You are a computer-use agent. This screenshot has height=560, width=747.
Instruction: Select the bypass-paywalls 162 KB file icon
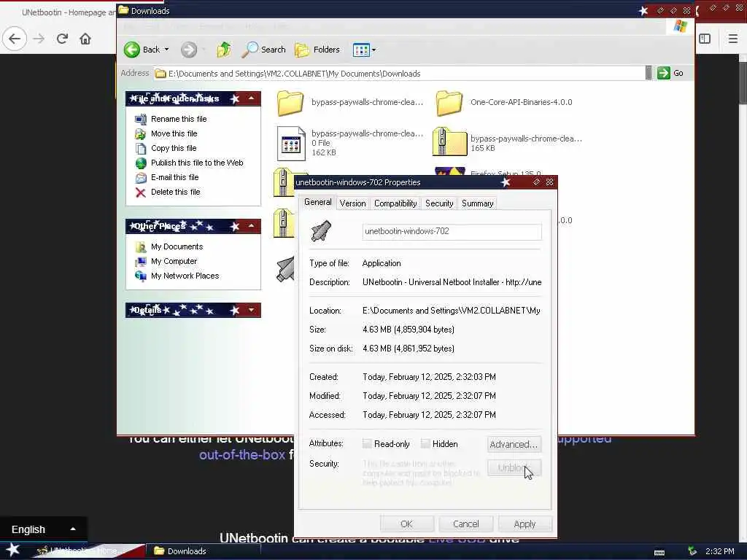coord(291,143)
